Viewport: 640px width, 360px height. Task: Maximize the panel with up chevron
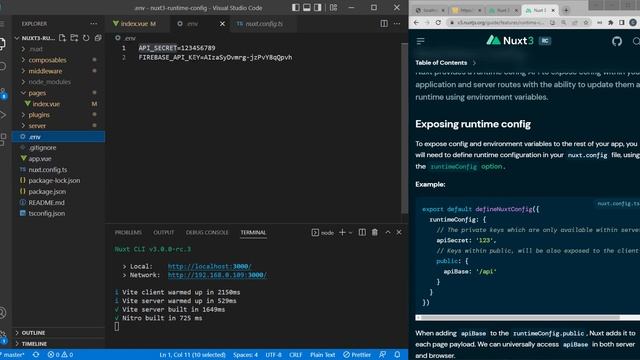click(388, 232)
